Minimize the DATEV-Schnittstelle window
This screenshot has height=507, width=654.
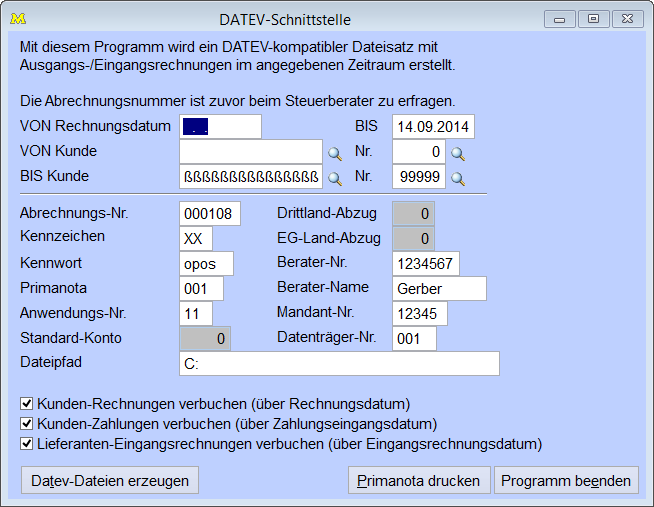click(x=560, y=19)
